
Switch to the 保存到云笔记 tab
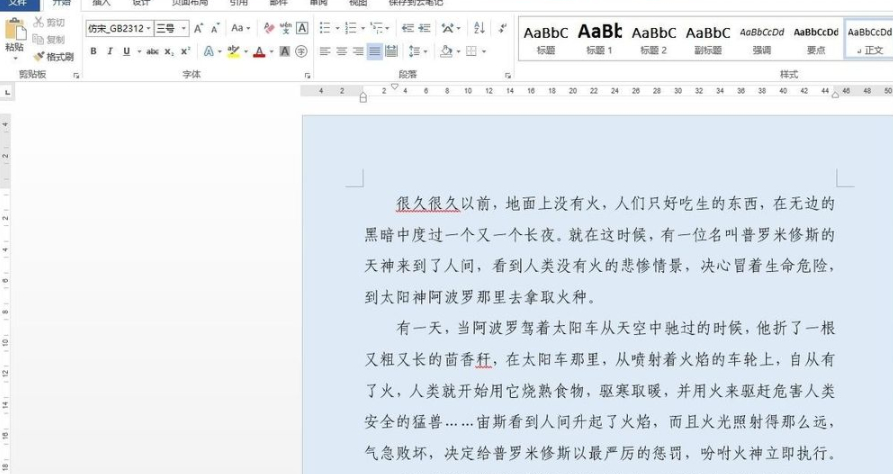click(x=416, y=3)
